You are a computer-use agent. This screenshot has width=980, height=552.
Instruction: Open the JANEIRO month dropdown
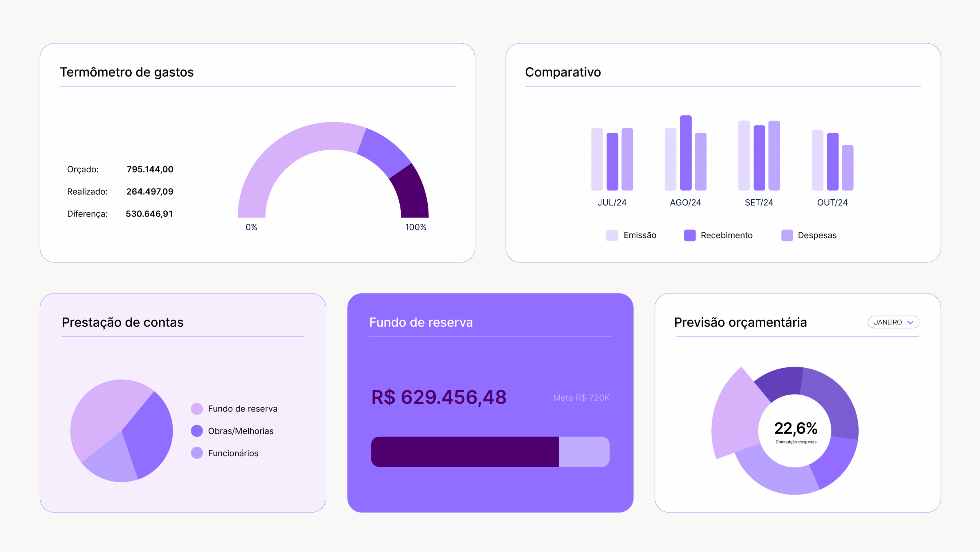tap(892, 322)
